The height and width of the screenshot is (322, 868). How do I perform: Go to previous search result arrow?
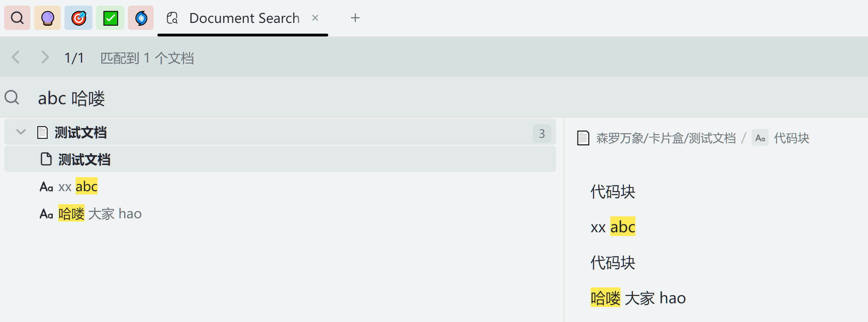coord(16,57)
